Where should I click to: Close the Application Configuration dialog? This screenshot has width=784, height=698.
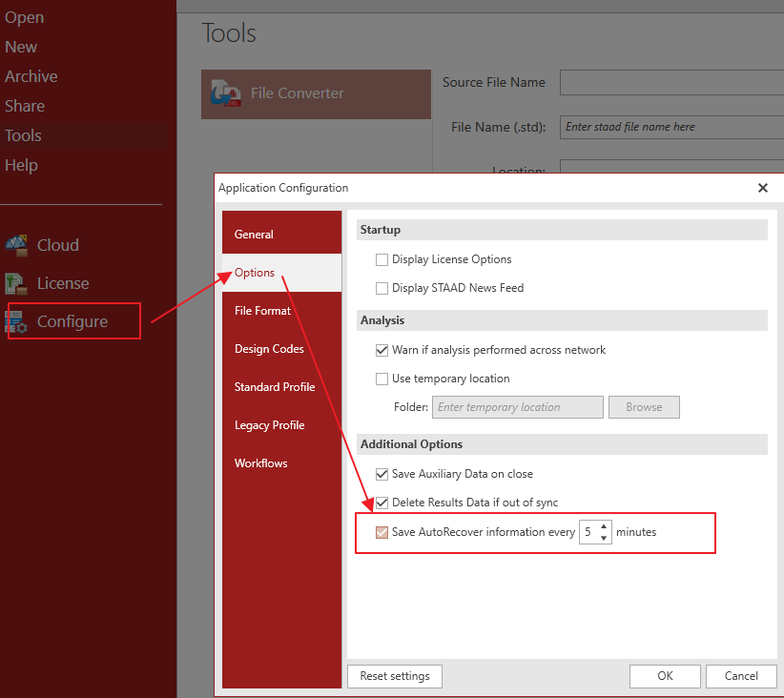763,188
